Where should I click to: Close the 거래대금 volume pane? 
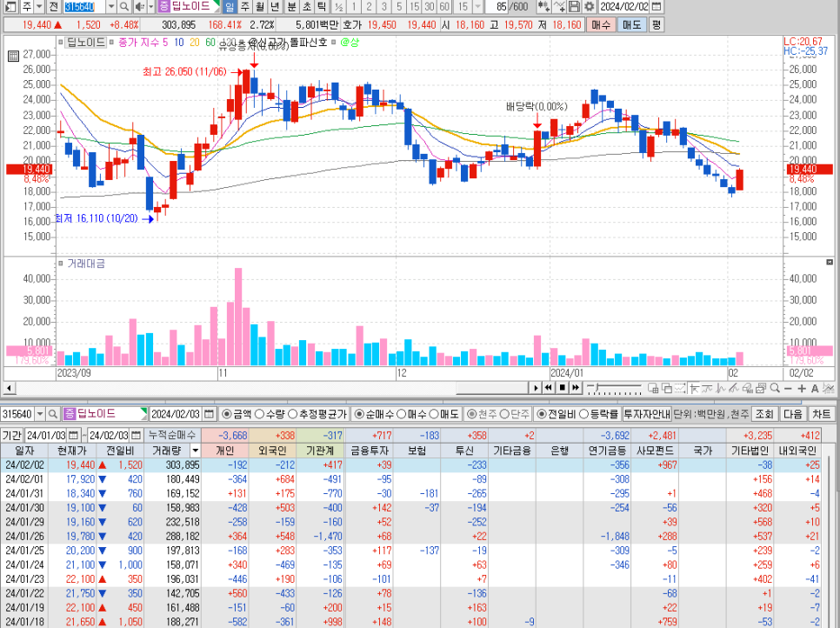(830, 262)
